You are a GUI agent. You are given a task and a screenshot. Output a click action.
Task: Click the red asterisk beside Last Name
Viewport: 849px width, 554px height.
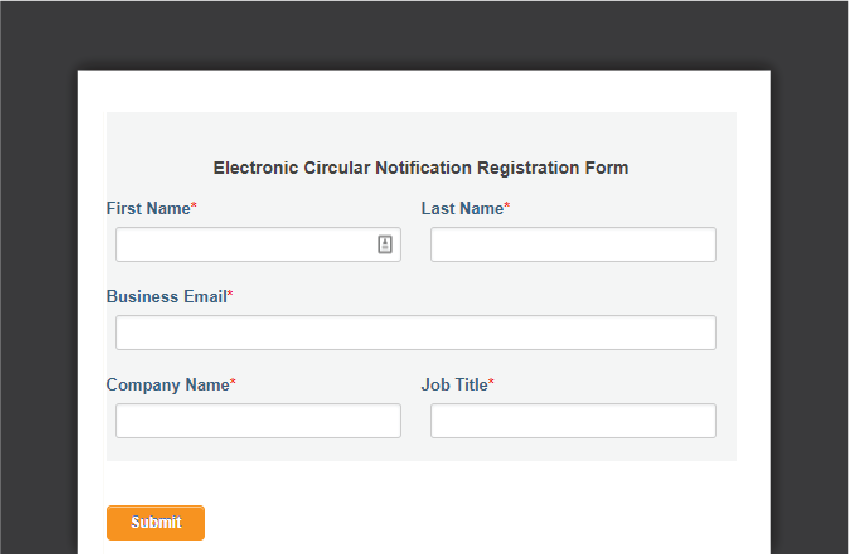click(x=507, y=208)
